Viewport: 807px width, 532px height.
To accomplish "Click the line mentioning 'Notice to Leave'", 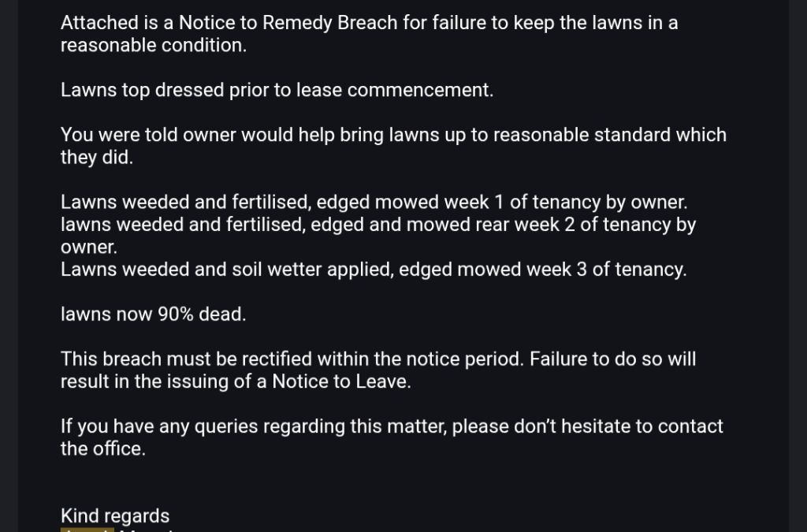I will tap(236, 382).
